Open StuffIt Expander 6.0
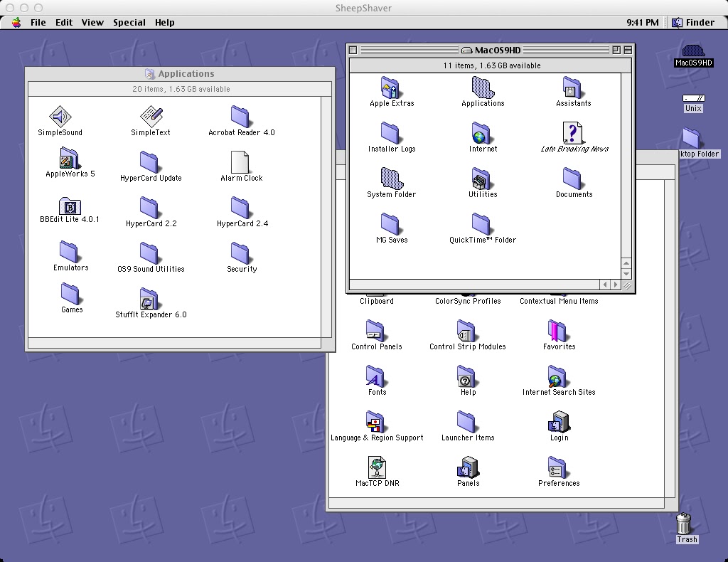The width and height of the screenshot is (728, 562). (x=149, y=296)
